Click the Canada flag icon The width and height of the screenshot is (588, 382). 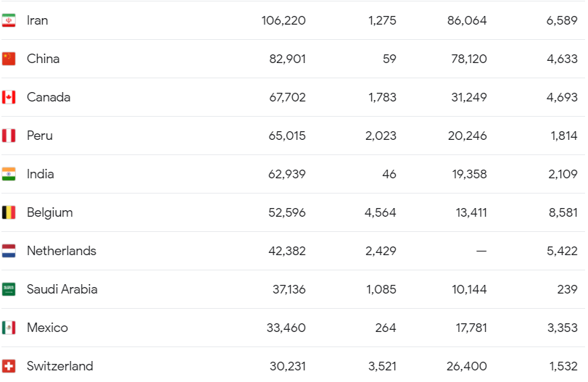pyautogui.click(x=9, y=97)
